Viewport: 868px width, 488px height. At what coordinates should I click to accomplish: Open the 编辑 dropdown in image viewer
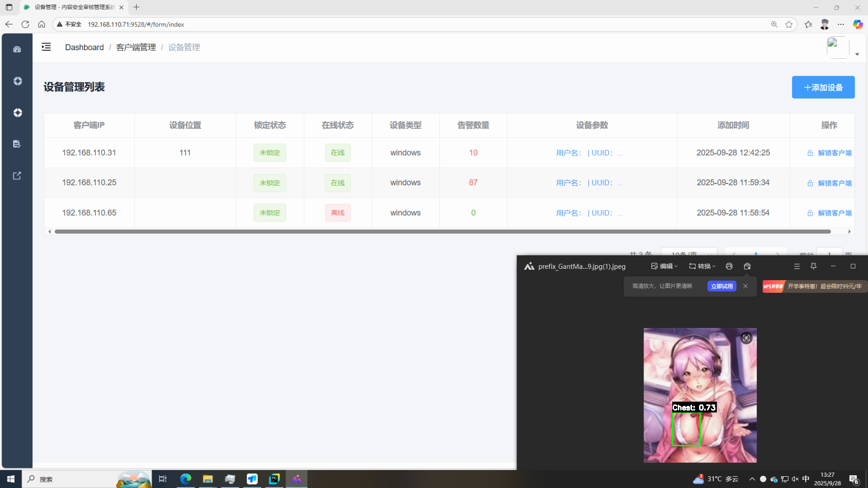tap(664, 266)
